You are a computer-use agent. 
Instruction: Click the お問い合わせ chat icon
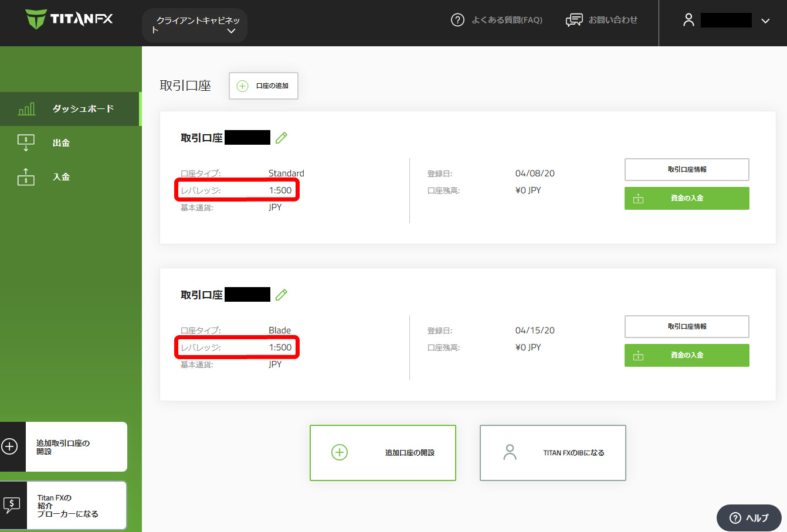[x=574, y=20]
